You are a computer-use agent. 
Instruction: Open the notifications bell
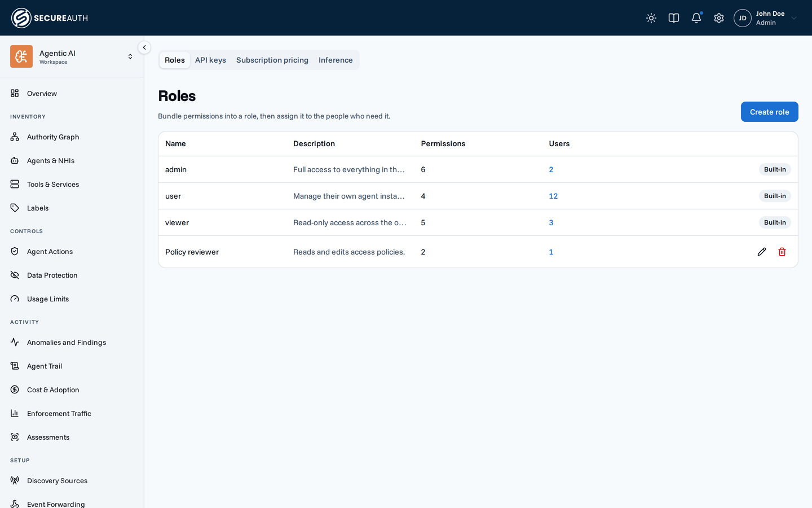tap(696, 18)
